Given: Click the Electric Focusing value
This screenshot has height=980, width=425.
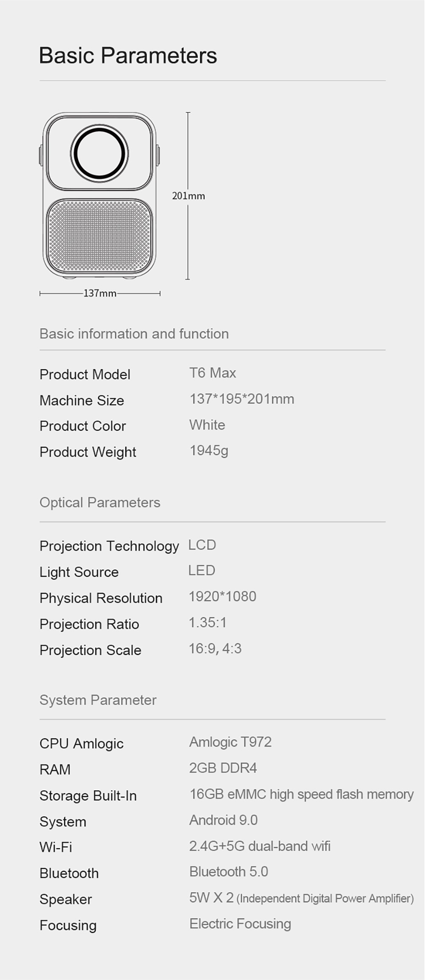Looking at the screenshot, I should pyautogui.click(x=240, y=924).
